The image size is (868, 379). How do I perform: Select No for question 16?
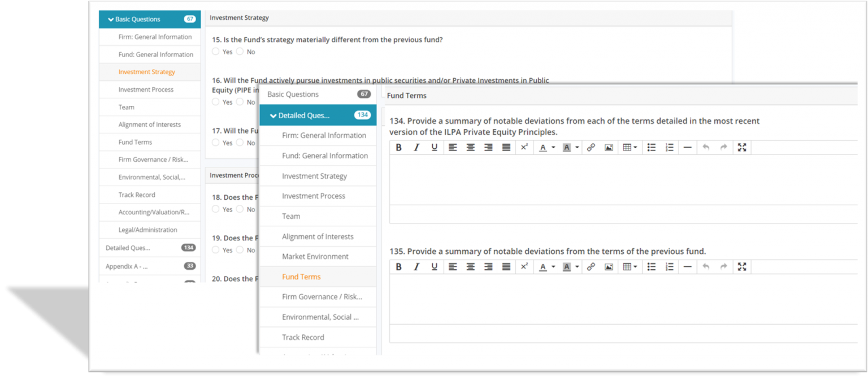tap(240, 102)
